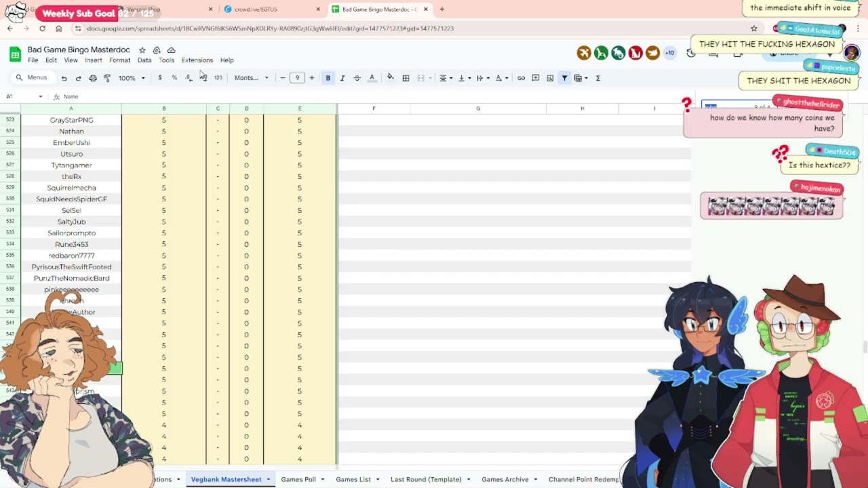Open the filter views dropdown

pyautogui.click(x=581, y=78)
